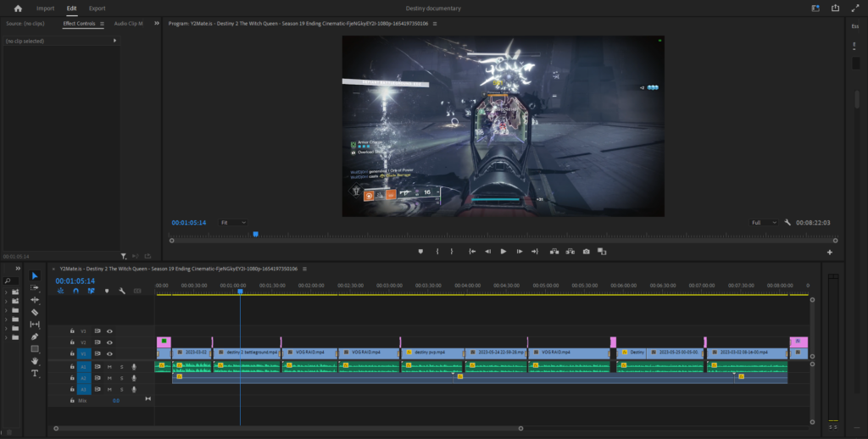This screenshot has width=868, height=439.
Task: Click the timeline horizontal zoom scrollbar
Action: [288, 429]
